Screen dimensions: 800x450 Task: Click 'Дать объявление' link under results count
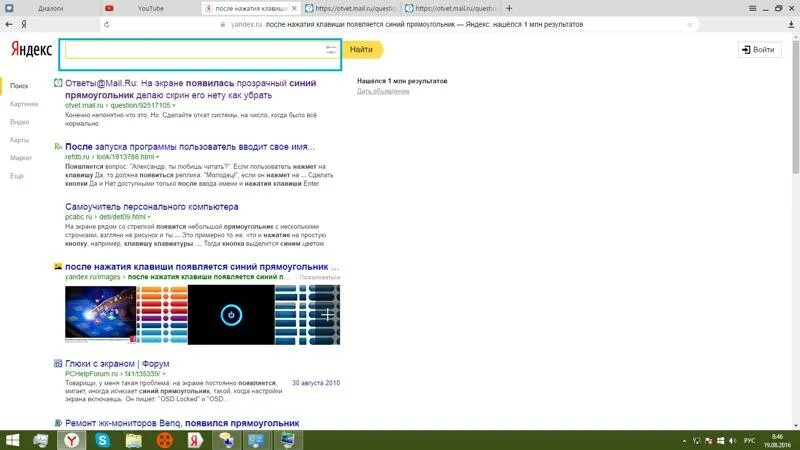click(383, 91)
